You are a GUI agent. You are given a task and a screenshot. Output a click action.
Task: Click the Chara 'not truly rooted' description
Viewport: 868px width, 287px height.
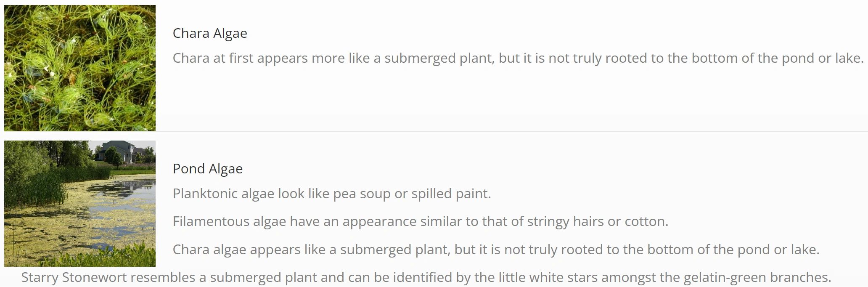pyautogui.click(x=518, y=58)
